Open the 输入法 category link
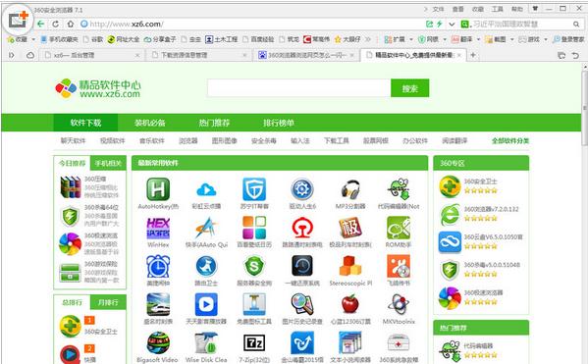This screenshot has width=588, height=364. click(300, 141)
